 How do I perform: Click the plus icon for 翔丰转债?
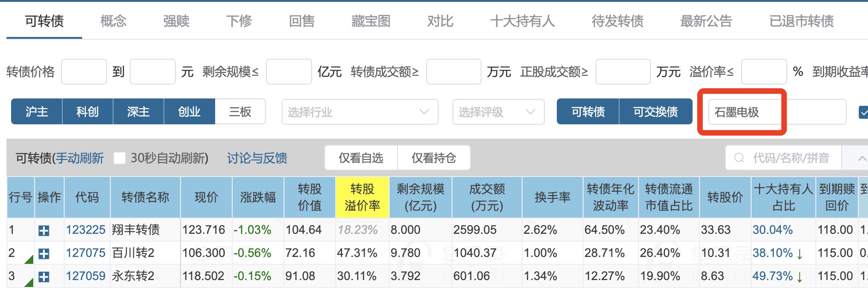coord(44,231)
